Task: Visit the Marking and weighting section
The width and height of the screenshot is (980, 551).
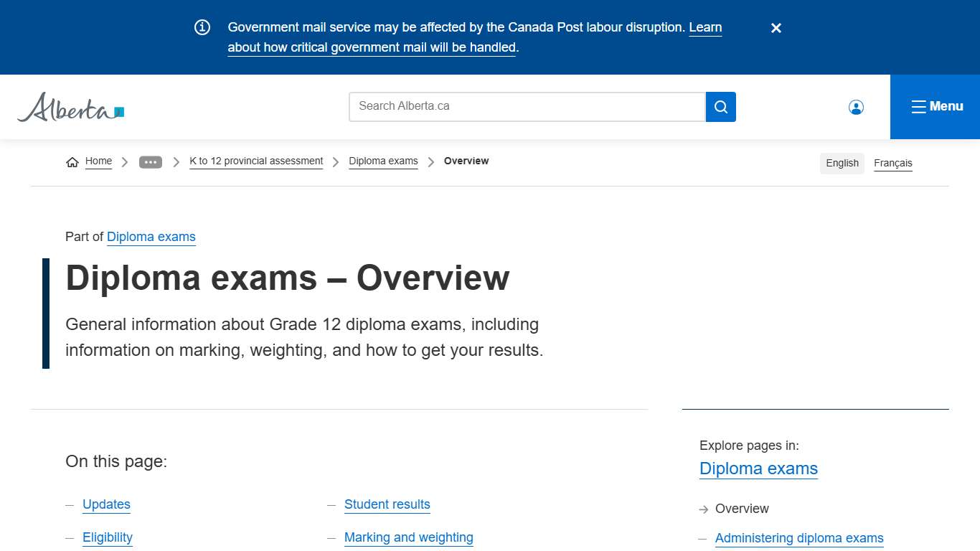Action: coord(409,537)
